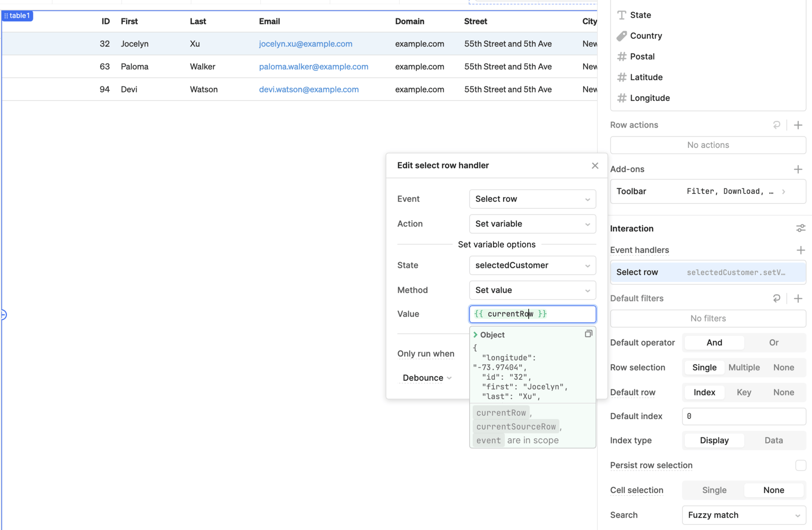The width and height of the screenshot is (812, 530).
Task: Click the ID column header
Action: click(106, 21)
